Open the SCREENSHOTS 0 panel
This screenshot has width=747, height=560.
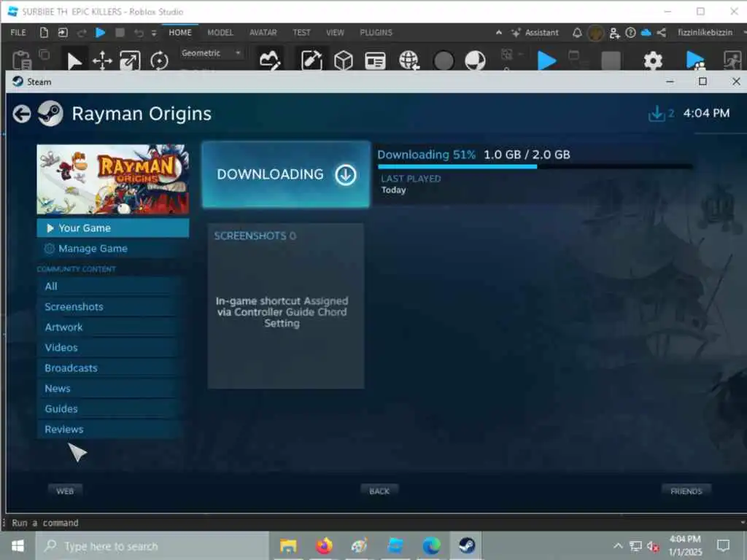coord(286,306)
